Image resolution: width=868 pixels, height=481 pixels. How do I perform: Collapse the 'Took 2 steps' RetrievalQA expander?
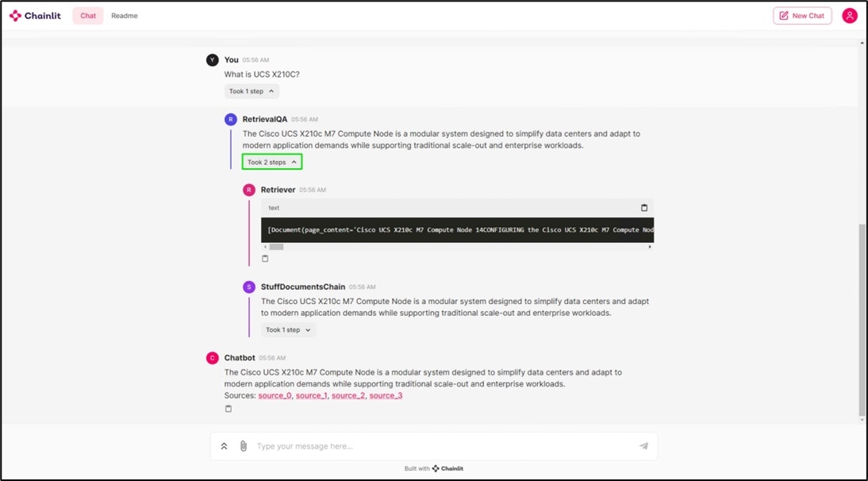click(x=272, y=162)
